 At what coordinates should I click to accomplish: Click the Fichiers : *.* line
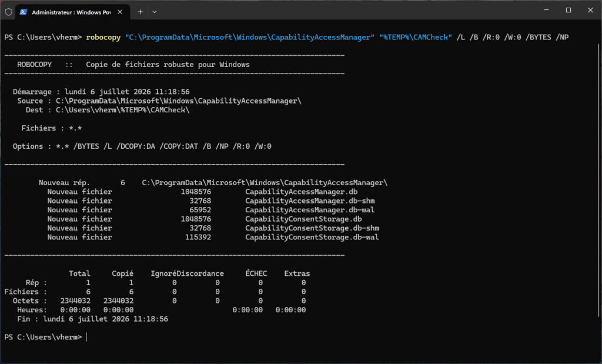click(x=52, y=128)
